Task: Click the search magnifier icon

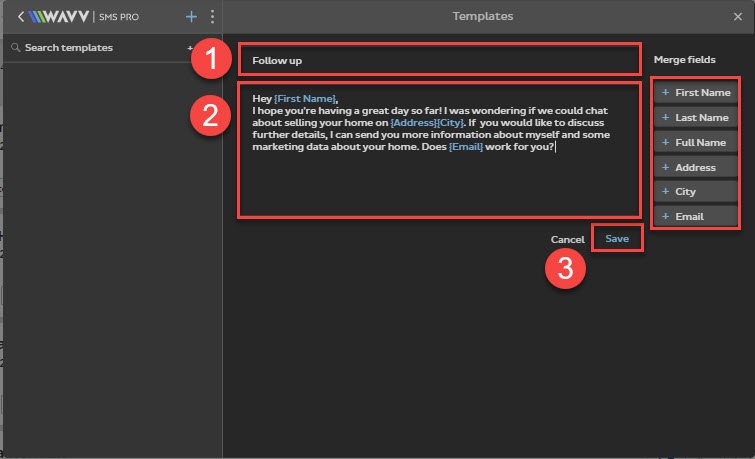Action: pyautogui.click(x=15, y=47)
